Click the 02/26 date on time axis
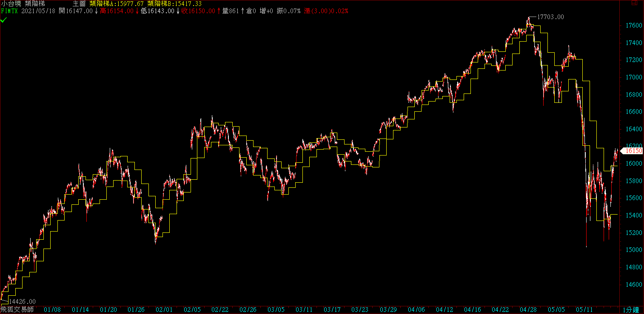The image size is (644, 314). click(248, 310)
